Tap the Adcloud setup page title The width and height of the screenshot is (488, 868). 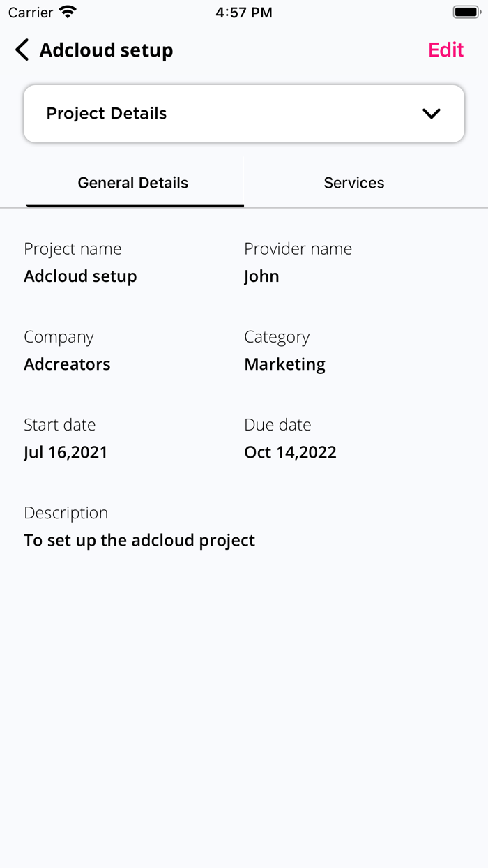click(x=106, y=50)
